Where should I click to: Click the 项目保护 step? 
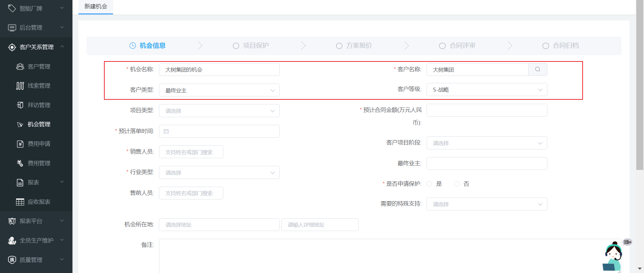coord(251,46)
